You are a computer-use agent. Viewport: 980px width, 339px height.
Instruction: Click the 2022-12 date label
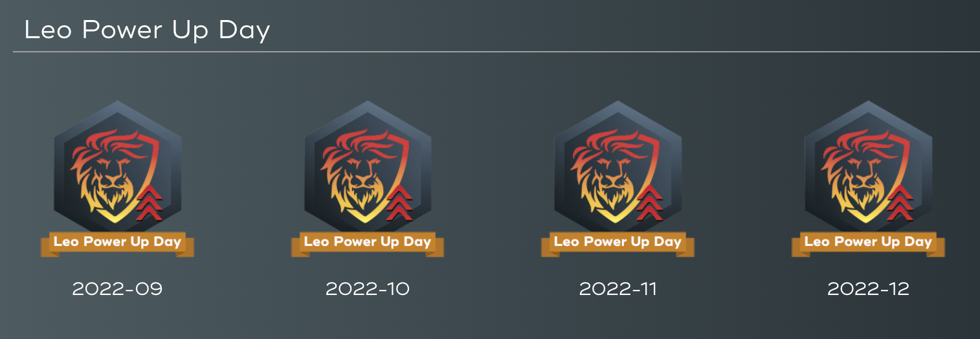tap(868, 289)
